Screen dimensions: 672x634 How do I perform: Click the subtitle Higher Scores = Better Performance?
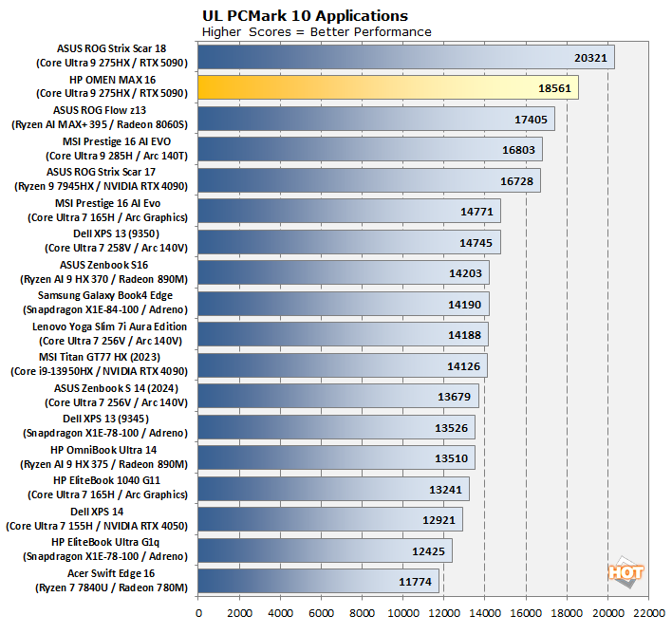pos(316,32)
